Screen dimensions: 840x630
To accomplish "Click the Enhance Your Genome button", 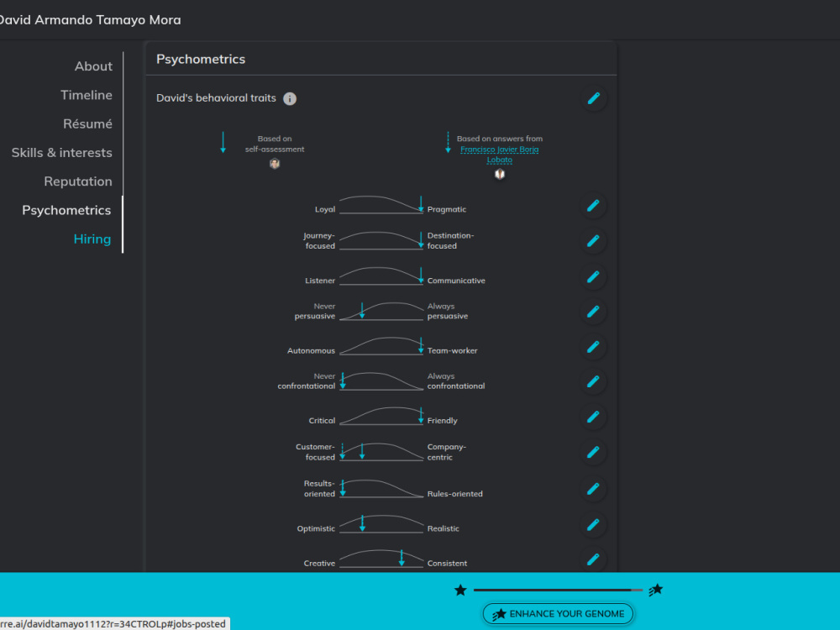I will click(559, 614).
